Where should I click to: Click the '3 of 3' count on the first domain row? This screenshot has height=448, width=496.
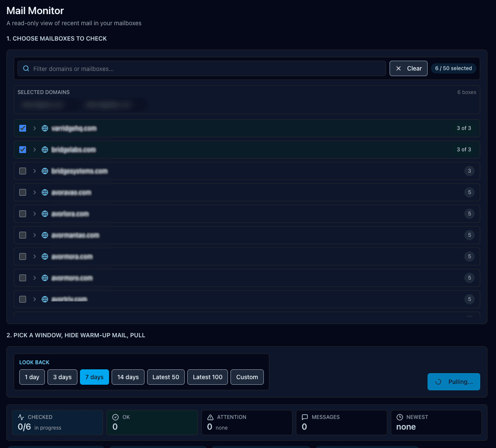coord(464,128)
